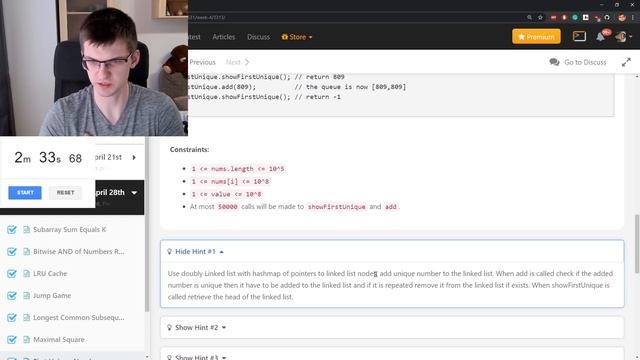Click the pink multicolor extension icon

point(597,18)
